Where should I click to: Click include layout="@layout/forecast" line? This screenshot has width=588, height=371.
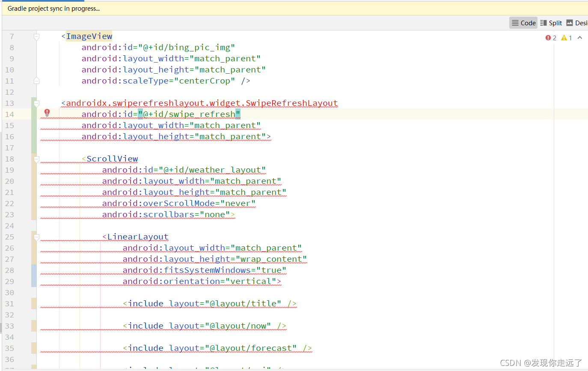coord(217,348)
